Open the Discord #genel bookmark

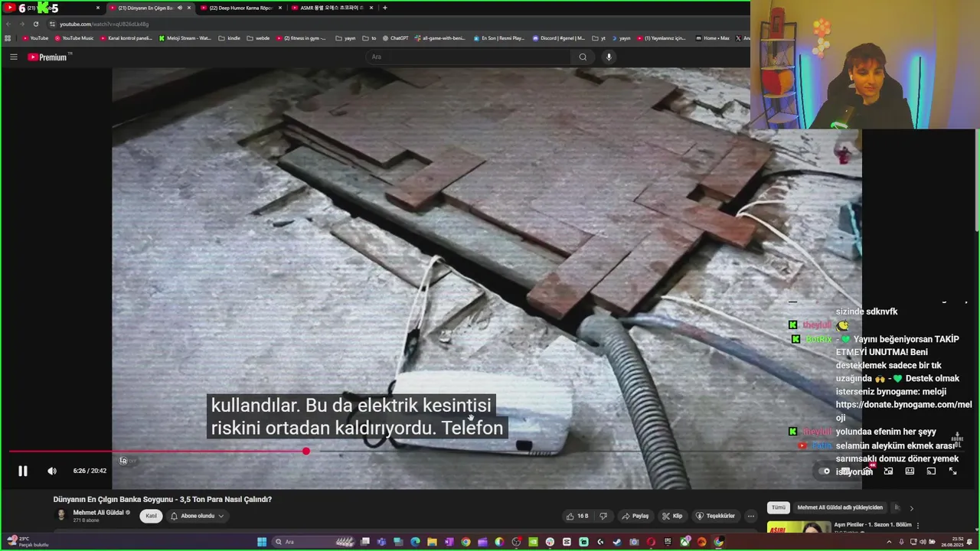tap(558, 37)
